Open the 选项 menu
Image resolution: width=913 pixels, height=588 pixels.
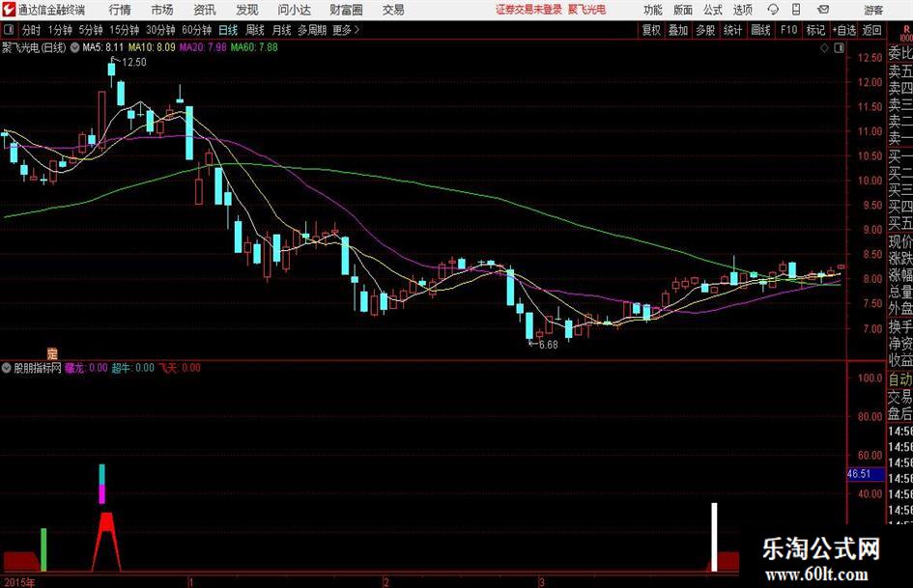(x=742, y=10)
